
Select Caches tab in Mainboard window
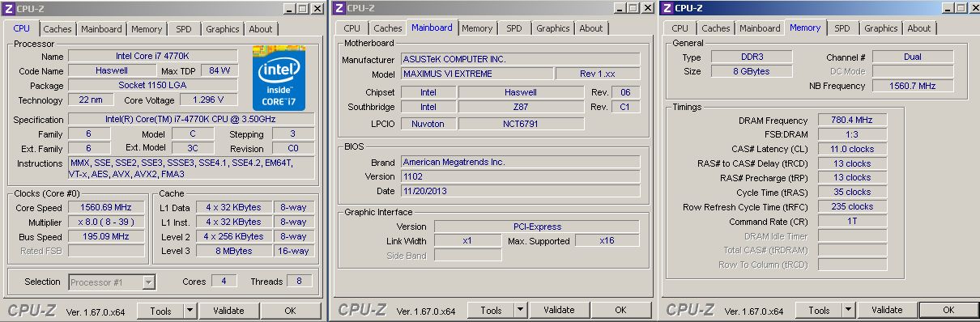(x=388, y=28)
